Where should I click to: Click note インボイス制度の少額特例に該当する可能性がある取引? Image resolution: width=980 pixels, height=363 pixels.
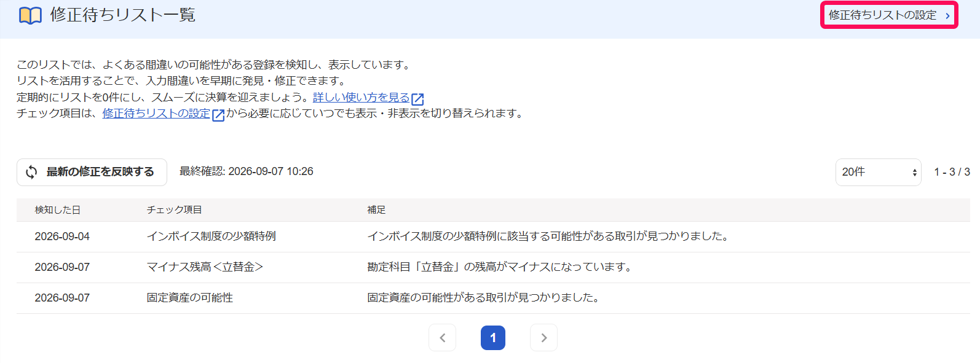pyautogui.click(x=548, y=236)
